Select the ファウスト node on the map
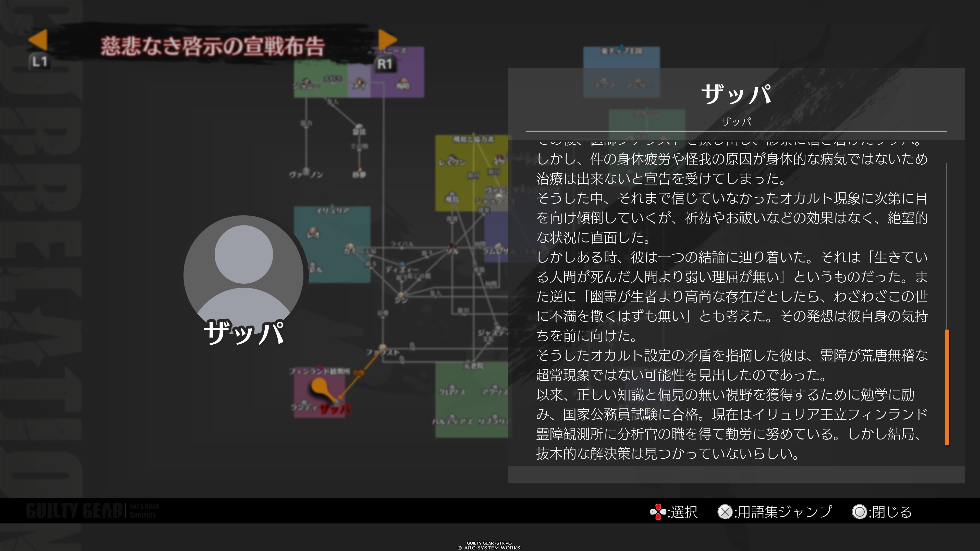Viewport: 980px width, 551px height. (x=382, y=348)
